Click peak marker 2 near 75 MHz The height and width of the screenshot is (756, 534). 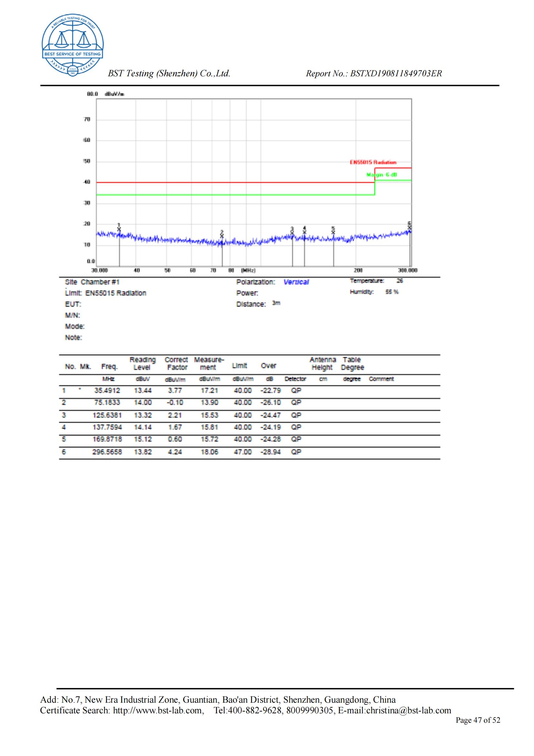click(x=222, y=235)
